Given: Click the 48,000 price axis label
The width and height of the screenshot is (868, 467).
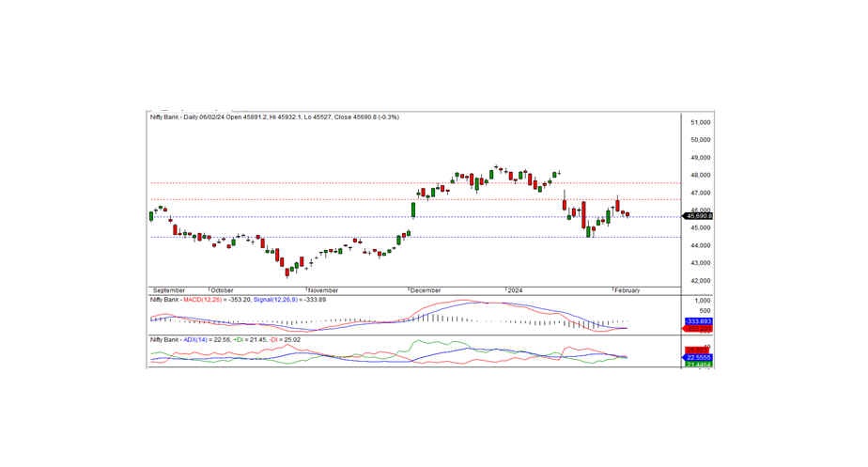Looking at the screenshot, I should (700, 175).
